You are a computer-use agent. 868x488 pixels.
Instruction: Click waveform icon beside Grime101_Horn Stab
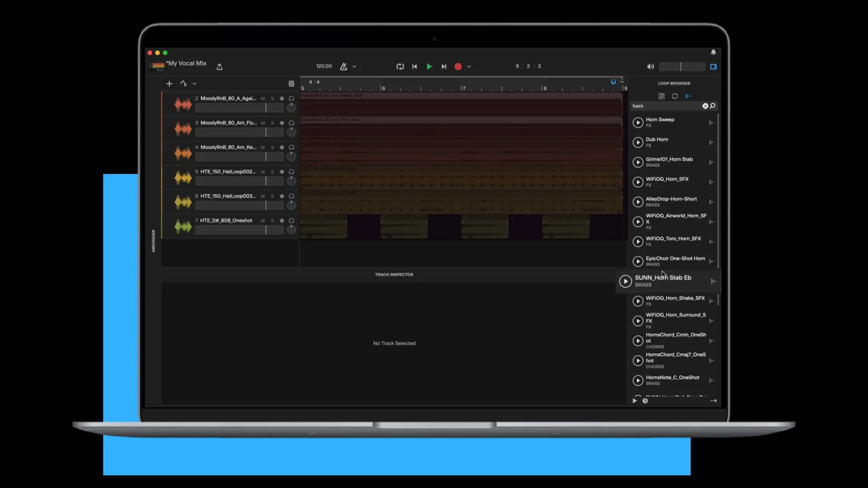[x=712, y=162]
